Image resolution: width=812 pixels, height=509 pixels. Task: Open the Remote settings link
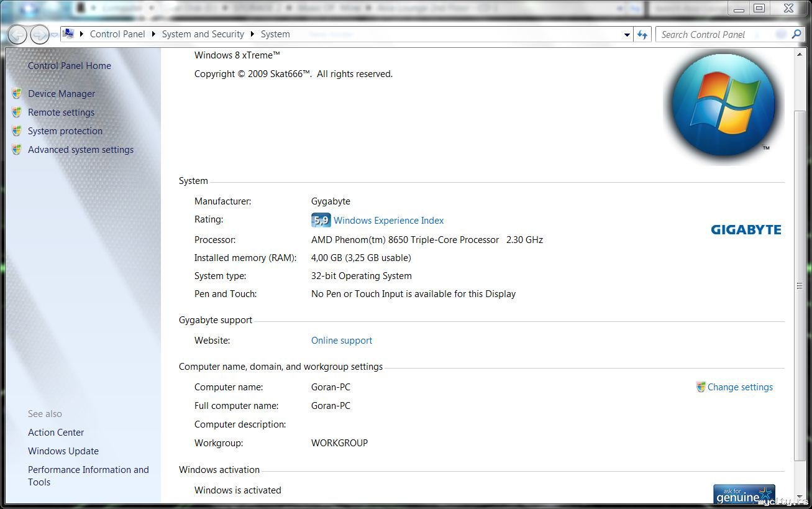62,112
